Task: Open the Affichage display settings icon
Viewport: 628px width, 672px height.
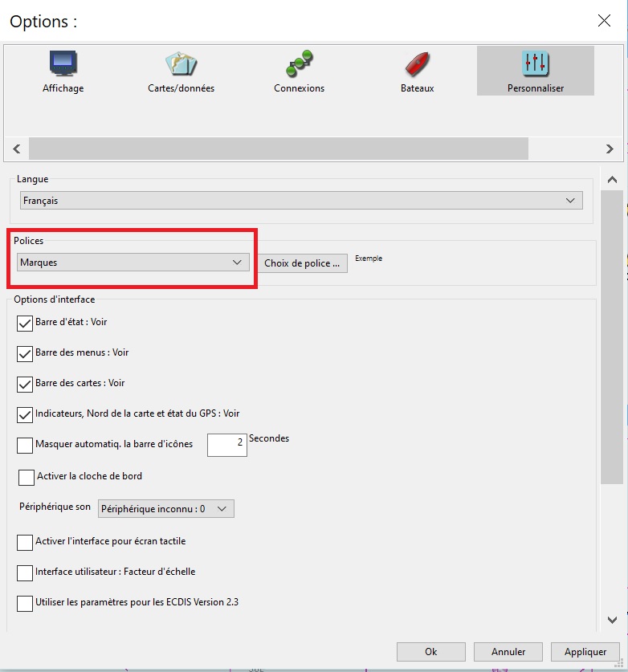Action: coord(63,64)
